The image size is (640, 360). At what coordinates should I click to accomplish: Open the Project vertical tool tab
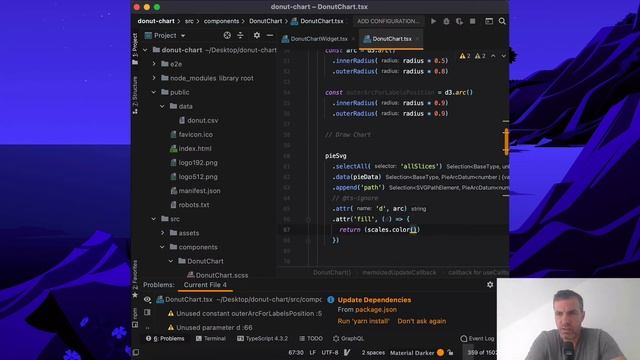[135, 49]
